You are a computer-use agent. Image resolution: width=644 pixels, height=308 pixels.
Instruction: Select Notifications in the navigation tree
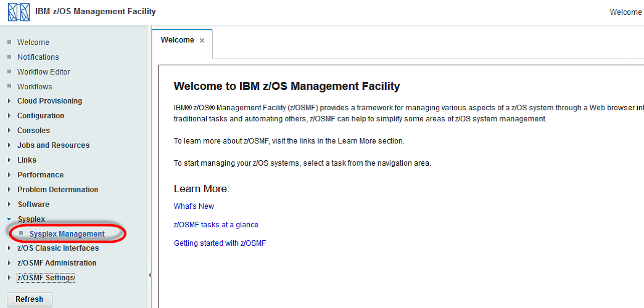click(x=38, y=57)
